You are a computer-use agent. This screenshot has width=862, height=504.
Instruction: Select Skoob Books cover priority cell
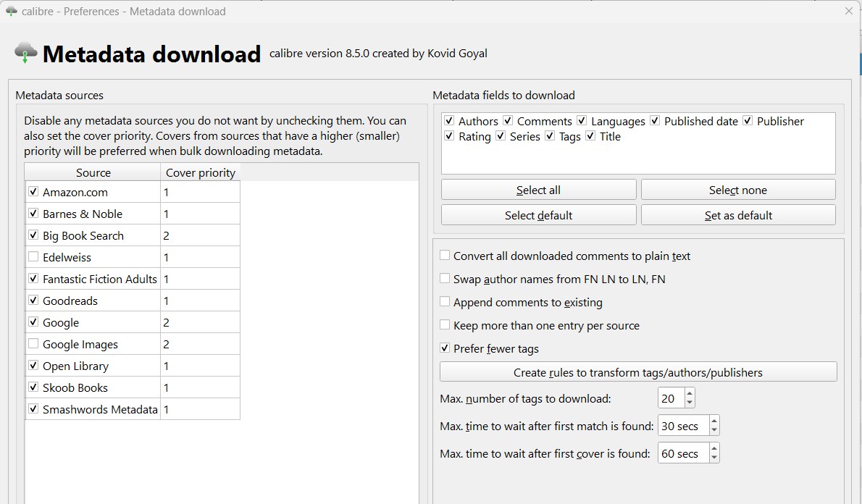point(201,387)
